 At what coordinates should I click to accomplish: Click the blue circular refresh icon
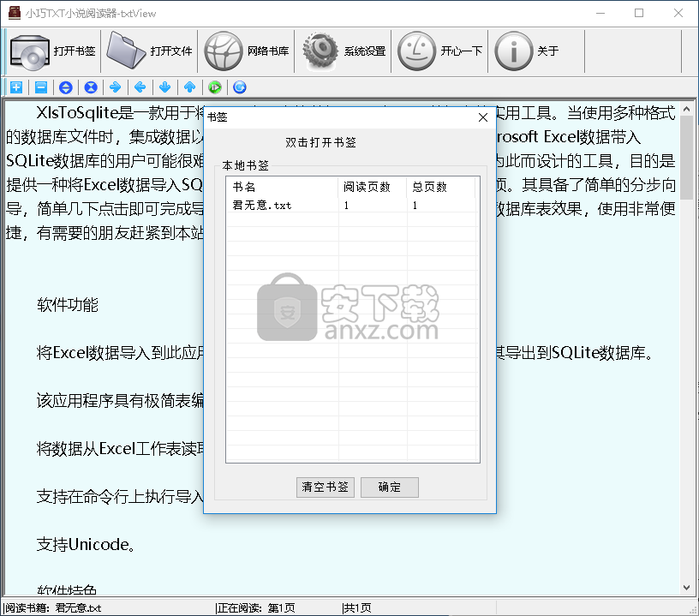[x=240, y=87]
